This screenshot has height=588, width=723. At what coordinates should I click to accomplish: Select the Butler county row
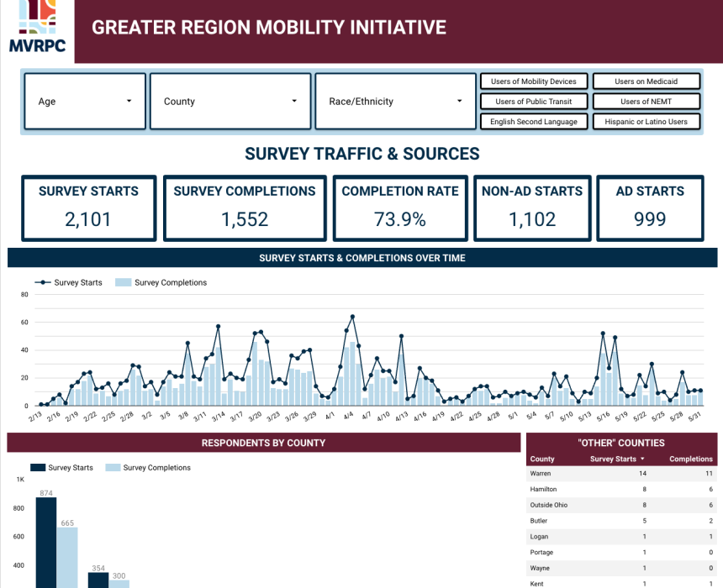click(x=621, y=521)
